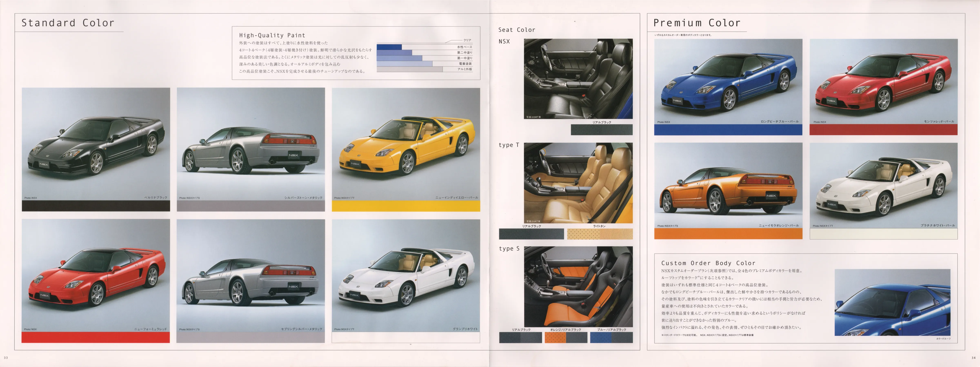Click the "Seat Color" heading
The width and height of the screenshot is (980, 367).
pyautogui.click(x=517, y=30)
